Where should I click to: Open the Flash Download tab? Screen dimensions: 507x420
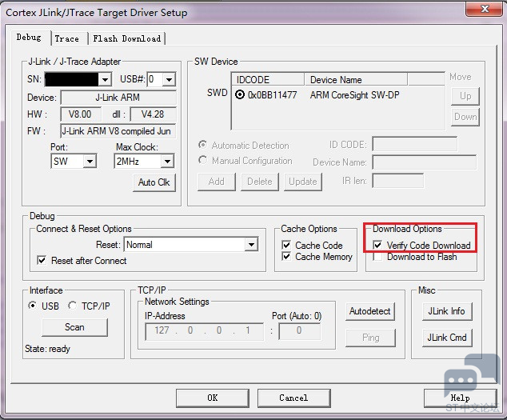(126, 38)
